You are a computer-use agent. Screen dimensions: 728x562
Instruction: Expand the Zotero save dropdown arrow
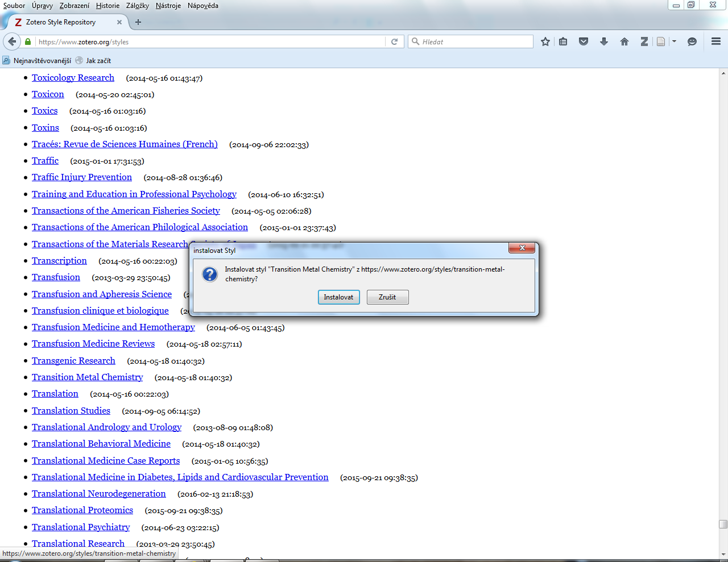674,41
